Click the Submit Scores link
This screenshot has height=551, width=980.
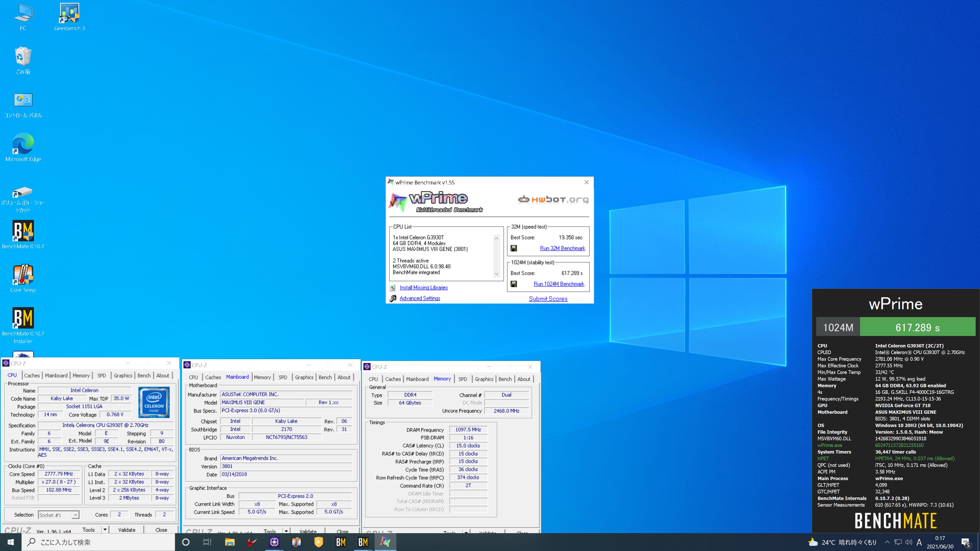point(548,299)
